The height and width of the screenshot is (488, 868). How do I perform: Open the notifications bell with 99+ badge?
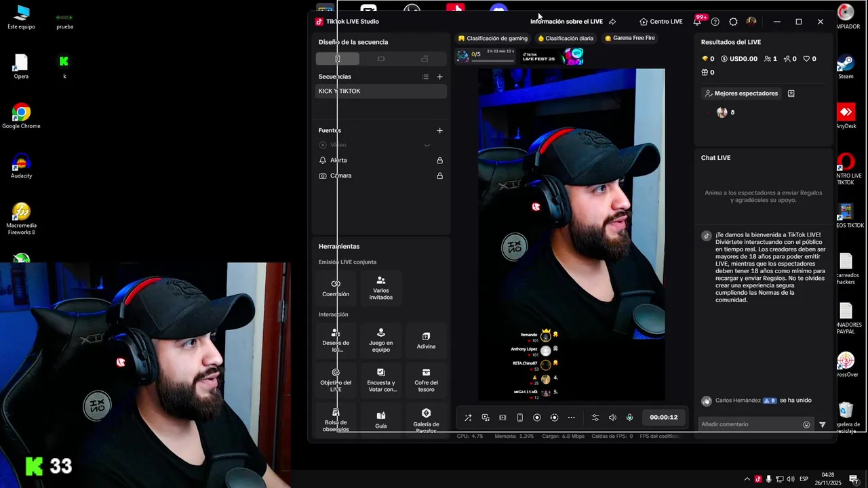click(x=697, y=22)
